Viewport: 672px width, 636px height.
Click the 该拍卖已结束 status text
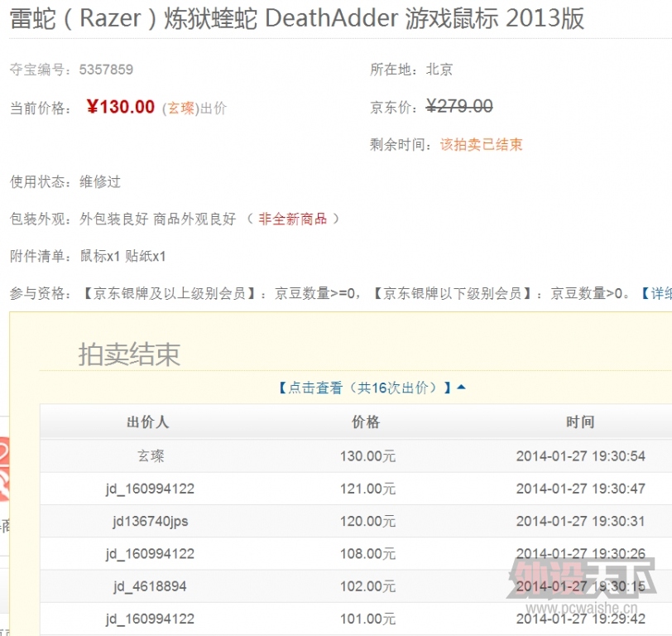pyautogui.click(x=482, y=145)
